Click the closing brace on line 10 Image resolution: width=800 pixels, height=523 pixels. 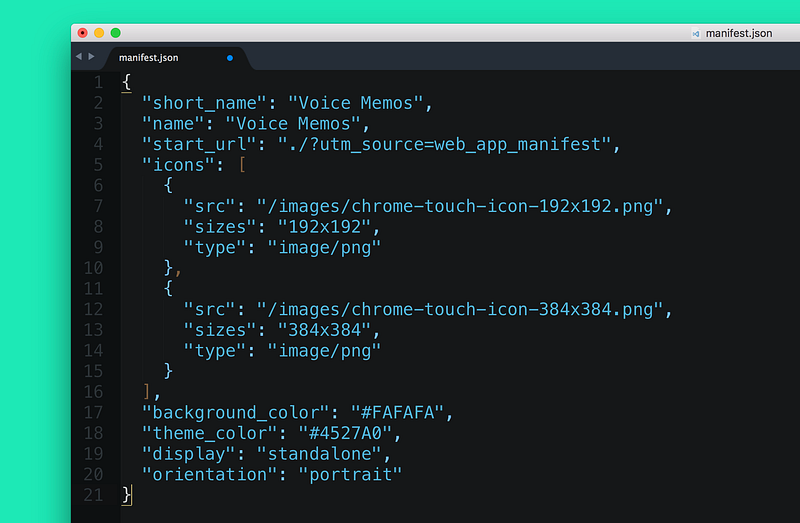168,268
